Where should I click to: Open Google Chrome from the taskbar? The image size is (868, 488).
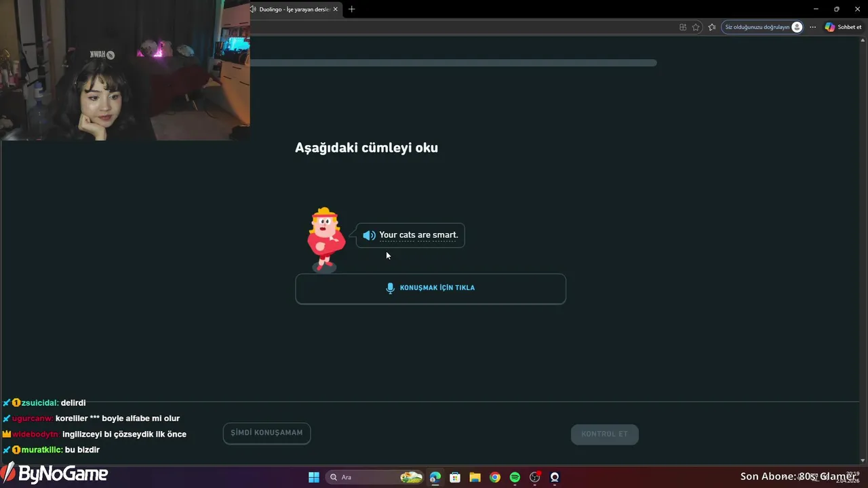[495, 477]
